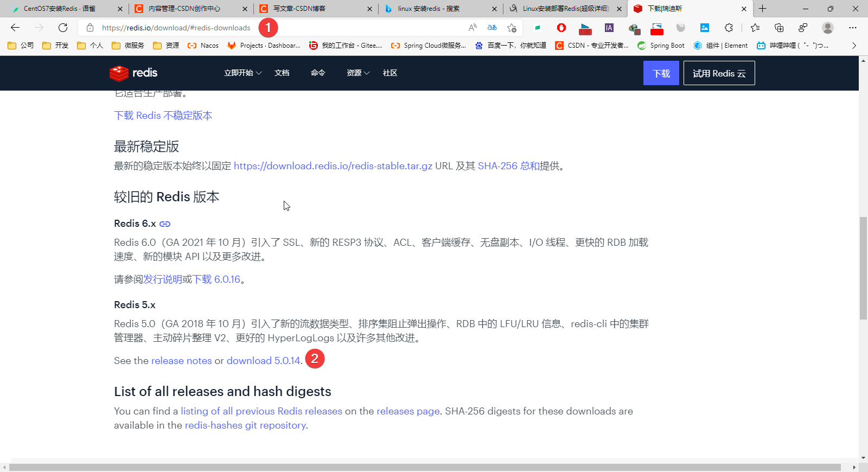This screenshot has height=472, width=868.
Task: Click the green extension icon after favorites
Action: (x=538, y=28)
